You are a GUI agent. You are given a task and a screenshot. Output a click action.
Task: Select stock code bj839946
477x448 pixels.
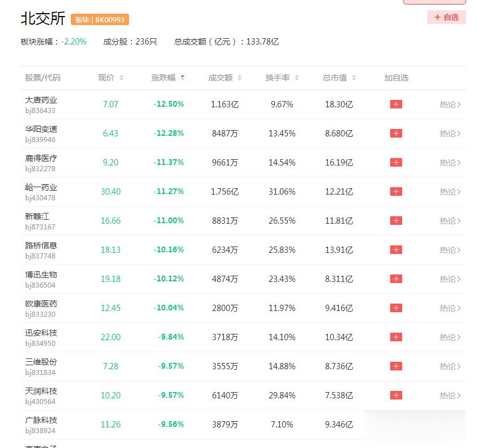40,140
